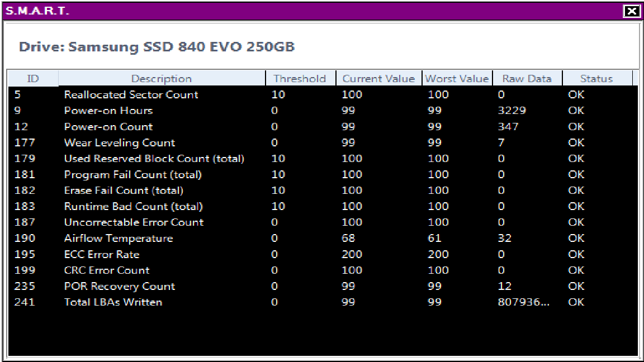Click the Threshold column header
Viewport: 644px width, 362px height.
click(x=300, y=78)
